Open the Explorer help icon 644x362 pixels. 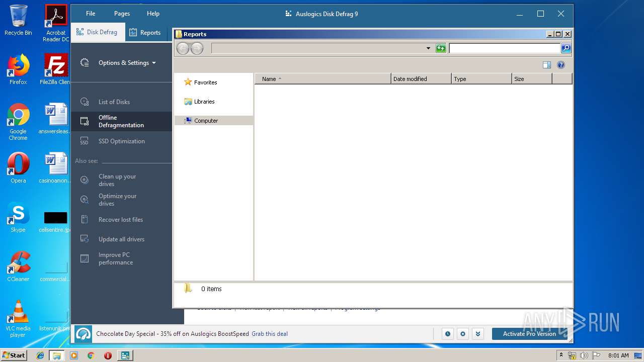tap(561, 65)
